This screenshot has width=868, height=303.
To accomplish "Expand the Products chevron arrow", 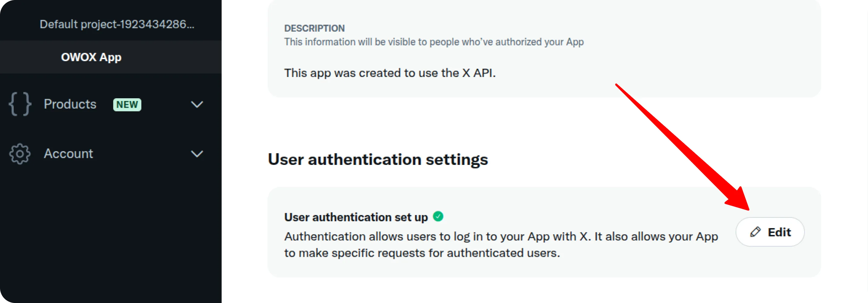I will click(197, 104).
